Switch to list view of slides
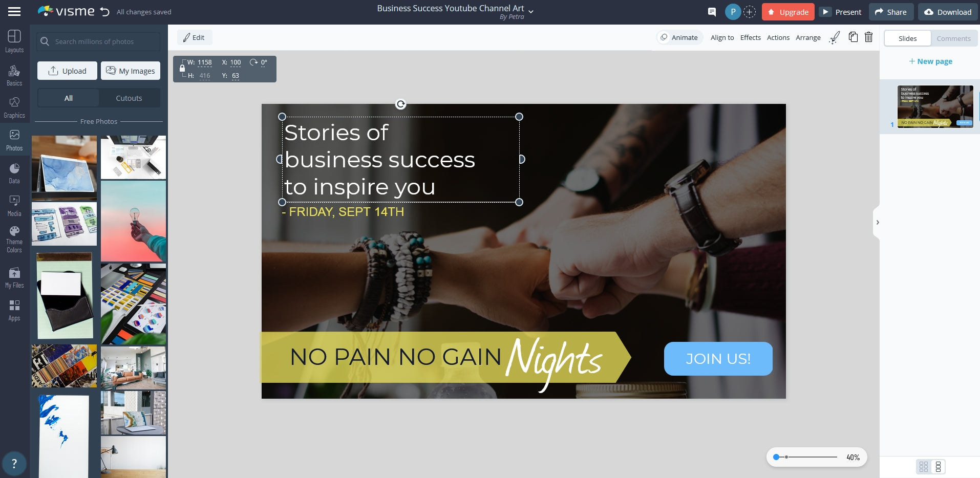Viewport: 980px width, 478px height. 938,466
